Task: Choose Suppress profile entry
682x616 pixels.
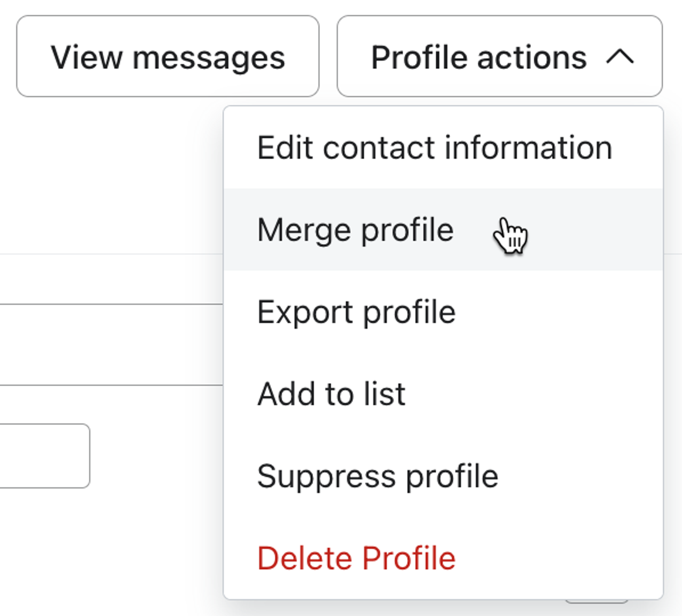Action: click(x=443, y=476)
